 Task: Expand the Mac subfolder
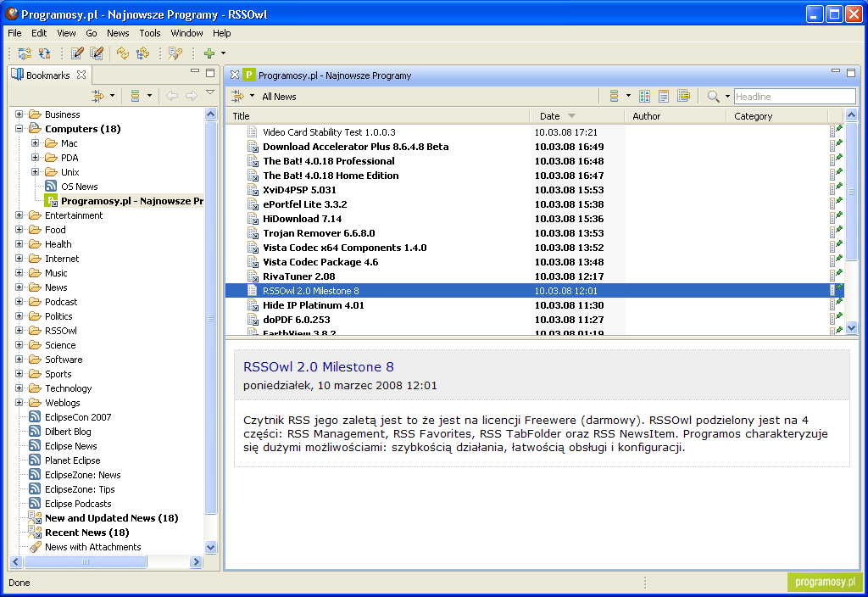36,142
